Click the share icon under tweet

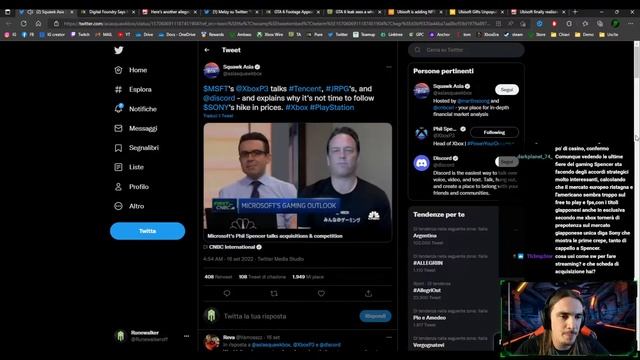368,293
